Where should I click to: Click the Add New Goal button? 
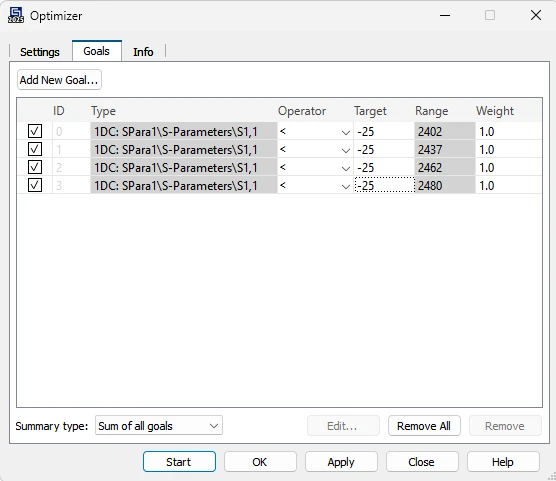click(x=59, y=80)
